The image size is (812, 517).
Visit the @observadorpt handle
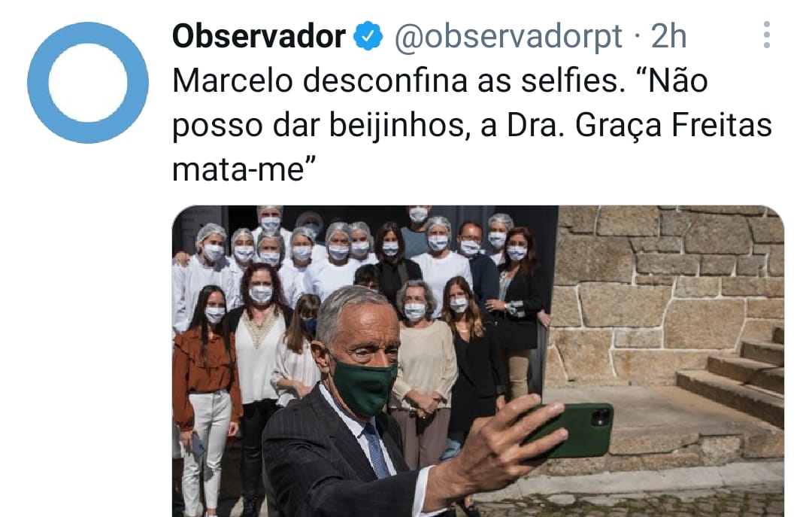[508, 38]
